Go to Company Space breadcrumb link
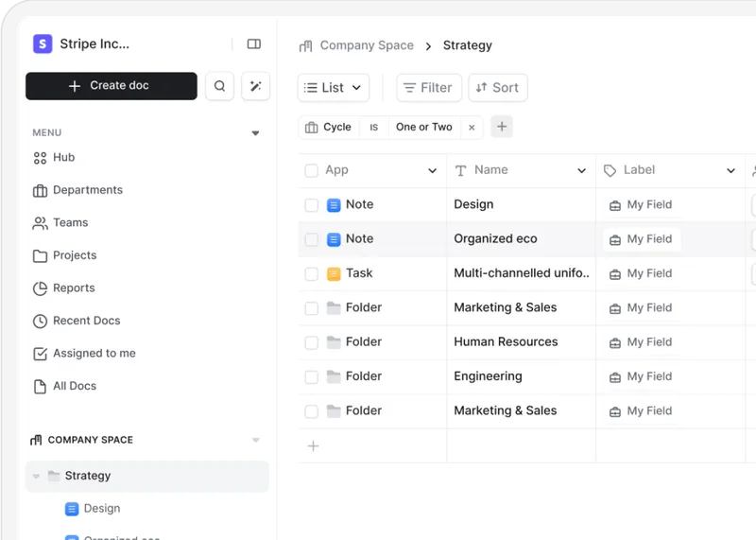The image size is (756, 540). point(367,45)
